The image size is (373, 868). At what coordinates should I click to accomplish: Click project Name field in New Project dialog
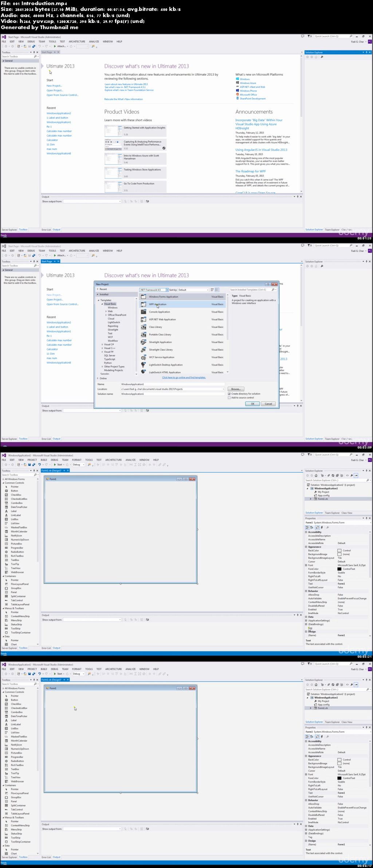tap(173, 384)
